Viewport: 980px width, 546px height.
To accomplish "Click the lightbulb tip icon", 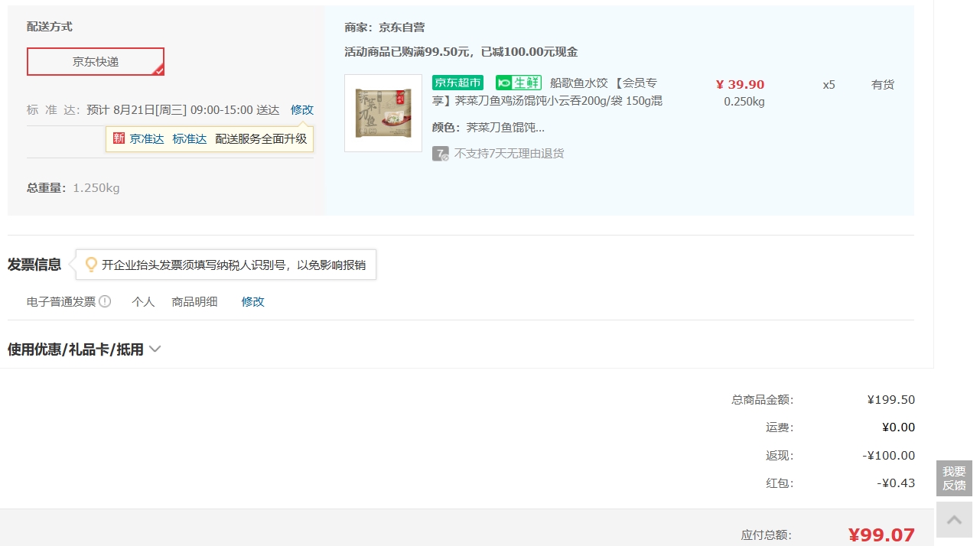I will 91,265.
